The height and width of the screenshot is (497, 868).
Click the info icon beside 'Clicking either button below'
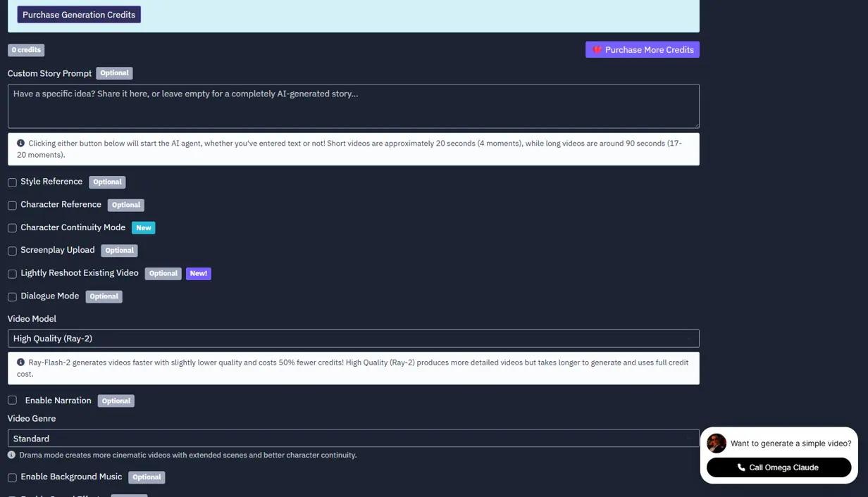[21, 143]
